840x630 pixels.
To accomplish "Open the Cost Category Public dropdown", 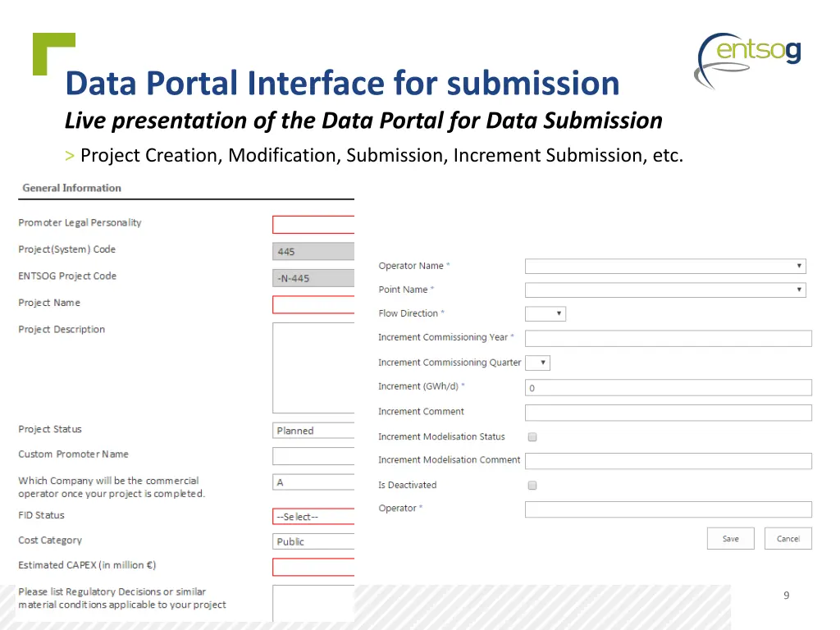I will (313, 541).
